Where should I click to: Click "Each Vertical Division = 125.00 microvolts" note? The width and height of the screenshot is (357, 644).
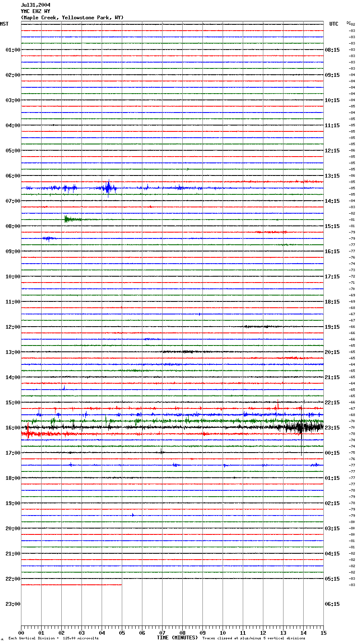53,639
